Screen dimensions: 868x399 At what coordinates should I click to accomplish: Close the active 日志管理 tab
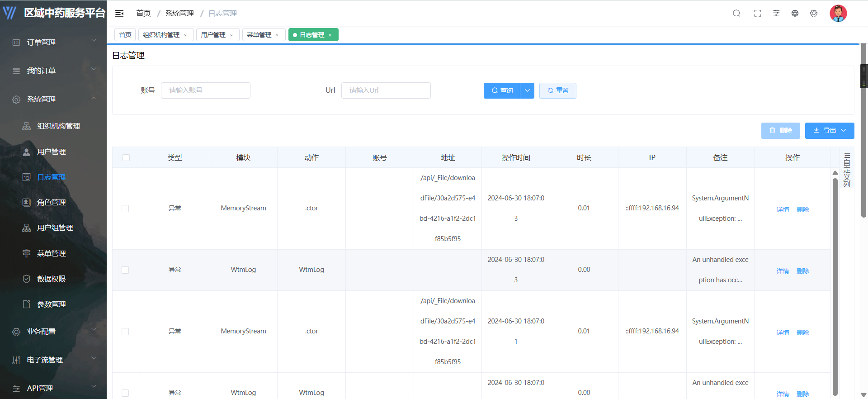coord(330,35)
